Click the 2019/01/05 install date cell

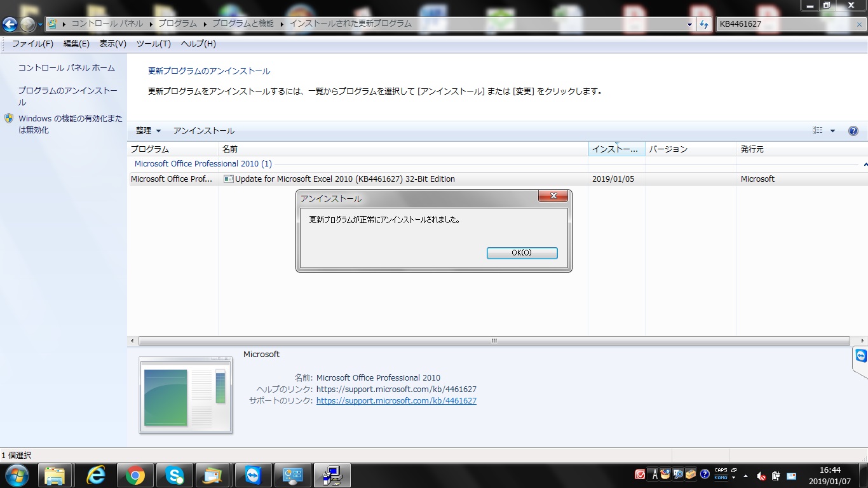tap(613, 179)
